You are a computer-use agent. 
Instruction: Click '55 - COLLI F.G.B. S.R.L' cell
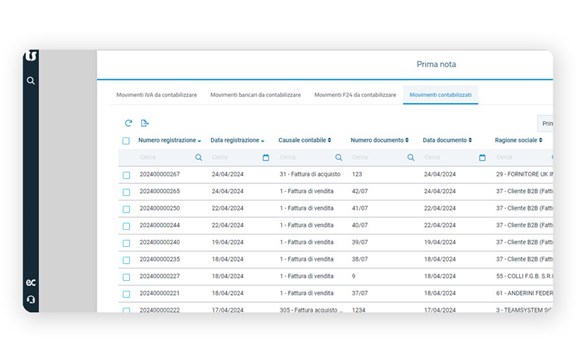point(524,276)
